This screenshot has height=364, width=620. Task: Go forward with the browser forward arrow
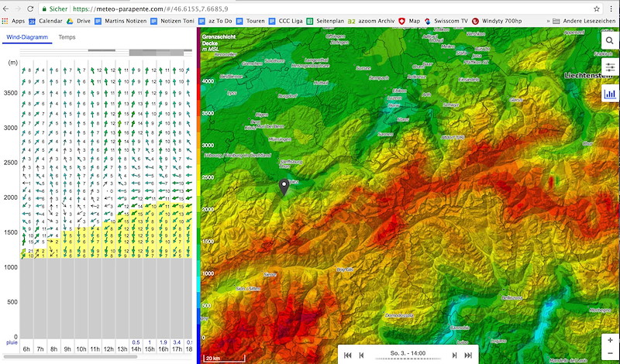(18, 9)
